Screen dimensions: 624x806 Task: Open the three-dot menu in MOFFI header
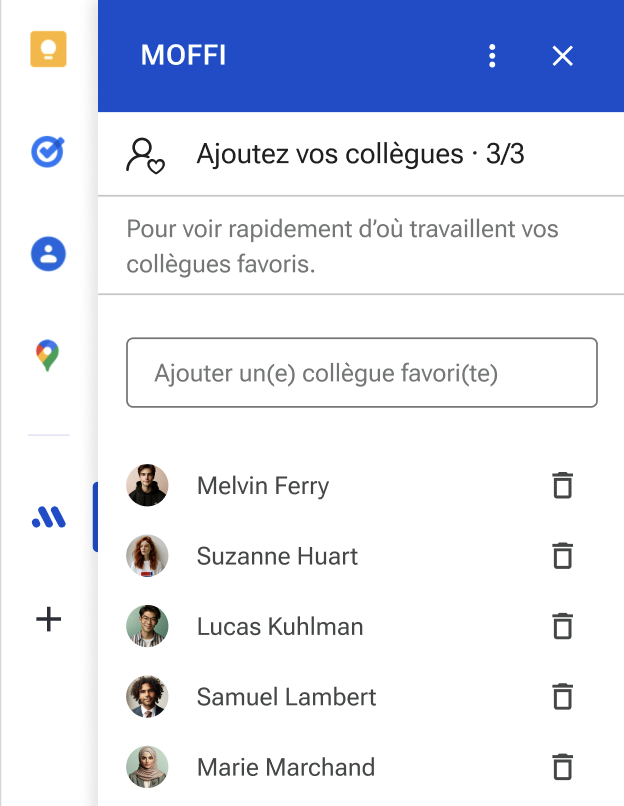[492, 56]
